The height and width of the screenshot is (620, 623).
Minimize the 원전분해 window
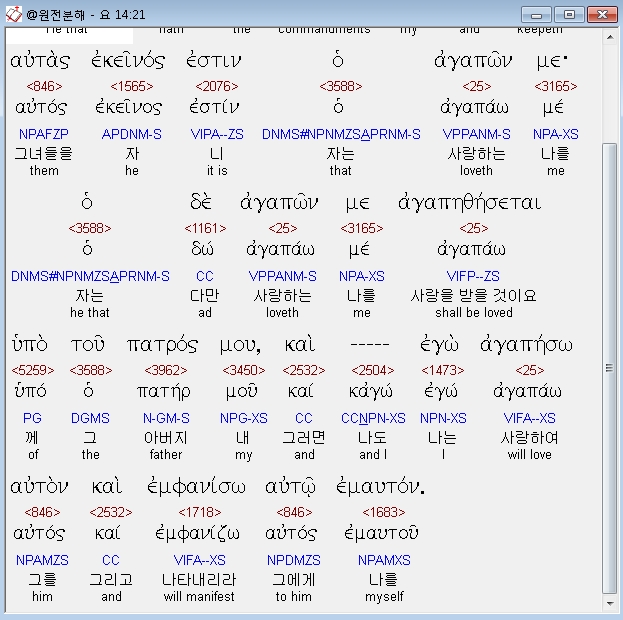(x=536, y=15)
